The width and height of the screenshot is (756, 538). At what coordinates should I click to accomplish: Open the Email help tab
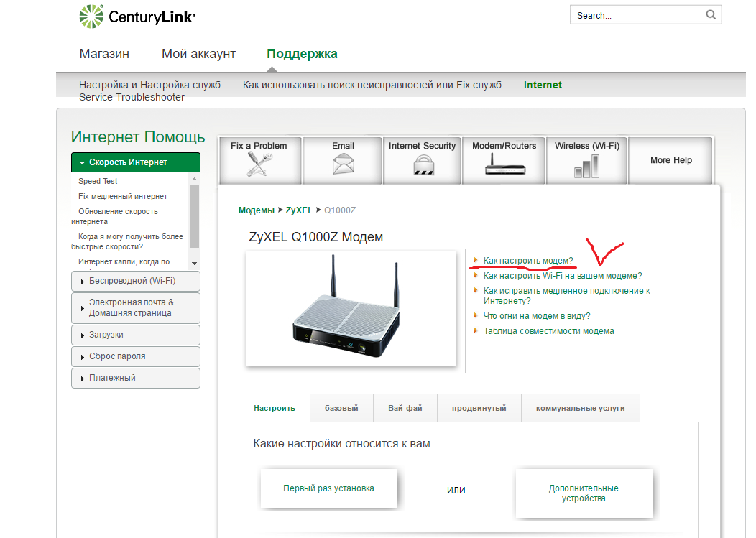click(x=343, y=160)
